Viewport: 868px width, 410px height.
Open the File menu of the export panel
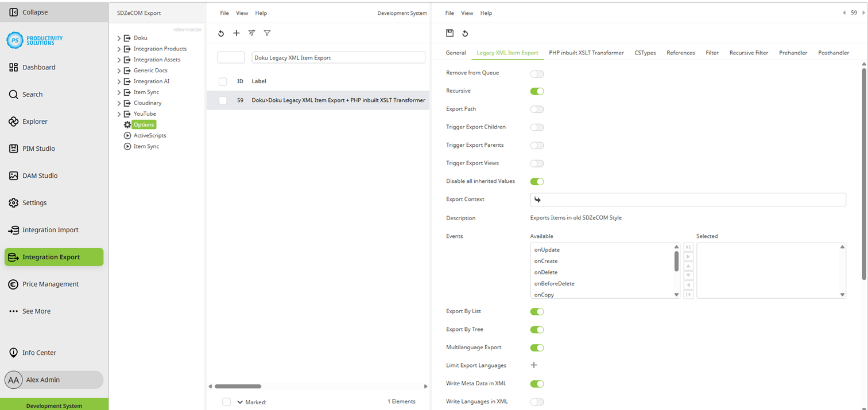point(449,13)
